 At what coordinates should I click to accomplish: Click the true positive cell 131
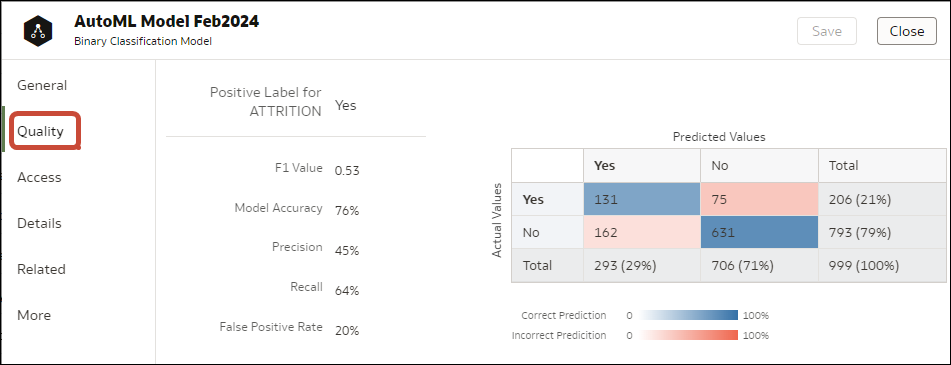pyautogui.click(x=642, y=199)
